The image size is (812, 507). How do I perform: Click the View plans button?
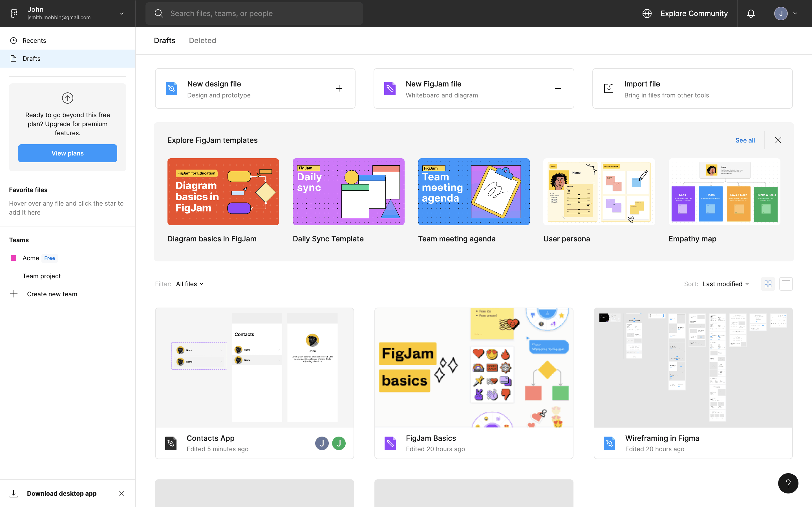coord(67,153)
